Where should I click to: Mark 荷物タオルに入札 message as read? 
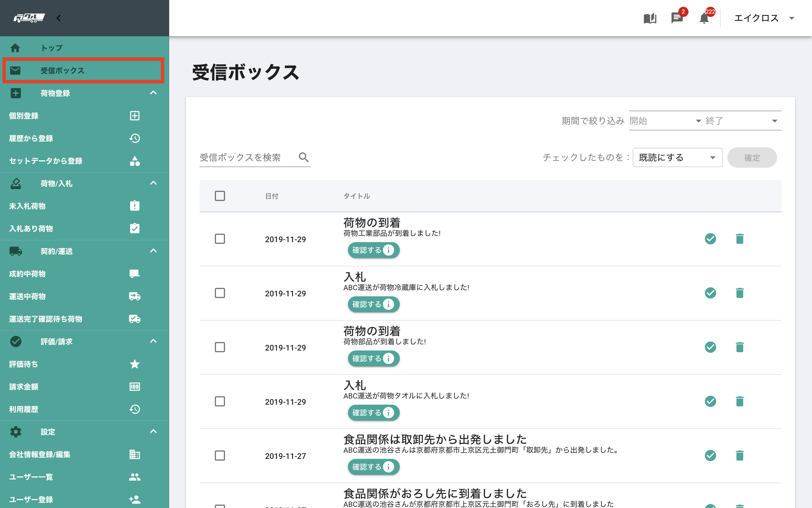[x=710, y=401]
